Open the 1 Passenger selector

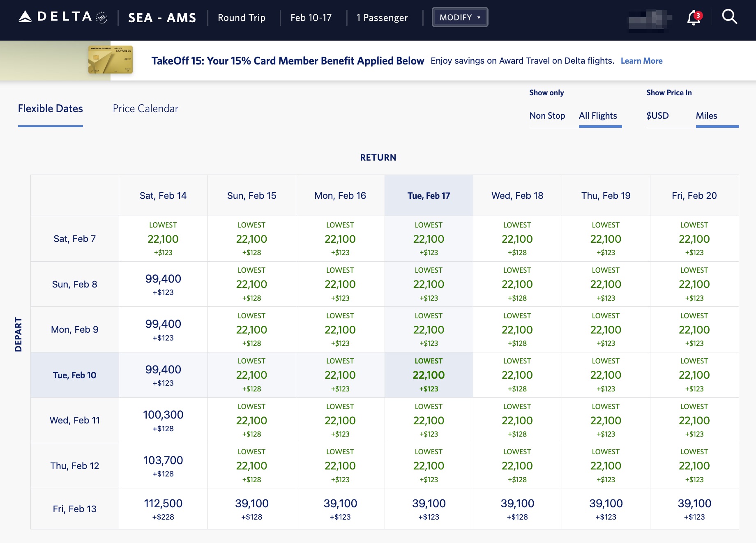(x=382, y=18)
